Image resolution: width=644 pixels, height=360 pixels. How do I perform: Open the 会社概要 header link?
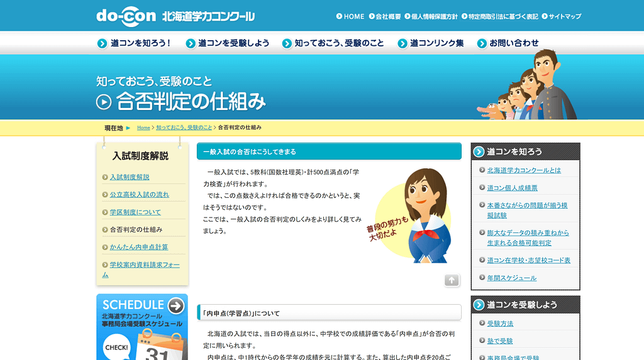pos(385,16)
